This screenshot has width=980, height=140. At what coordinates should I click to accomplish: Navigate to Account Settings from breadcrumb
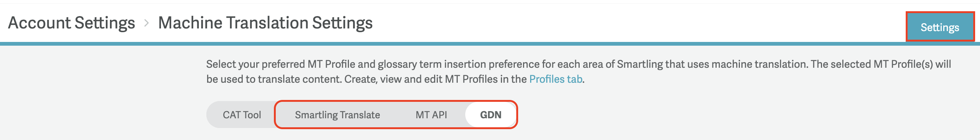72,23
